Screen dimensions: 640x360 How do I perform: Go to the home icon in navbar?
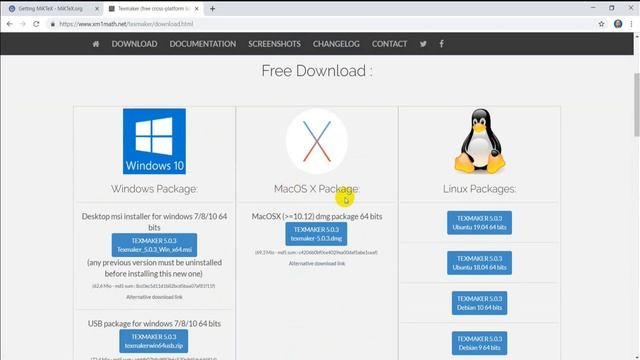pos(96,44)
